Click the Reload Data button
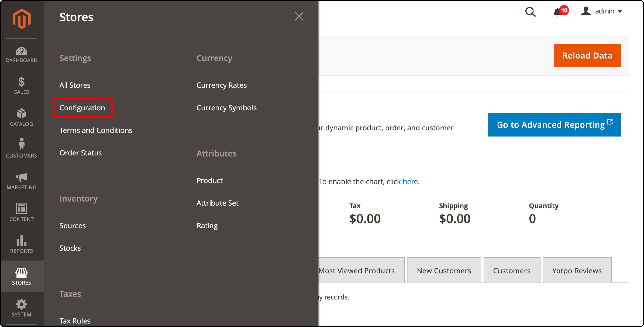644x327 pixels. [x=587, y=56]
